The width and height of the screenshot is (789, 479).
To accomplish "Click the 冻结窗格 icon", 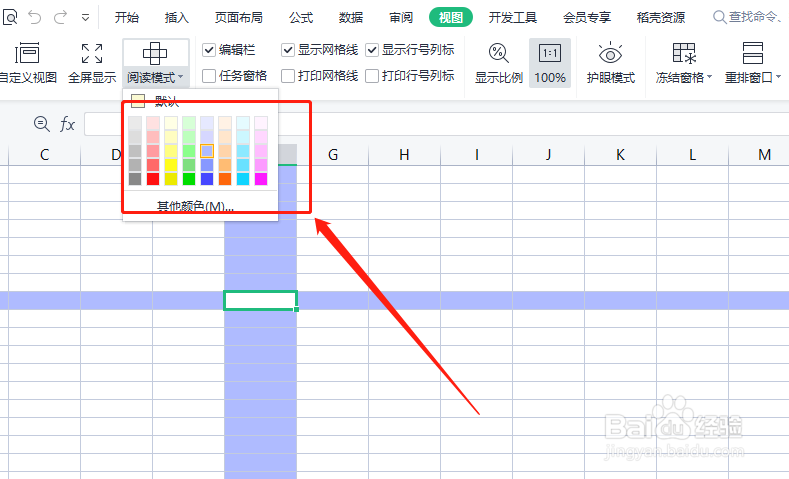I will [684, 53].
